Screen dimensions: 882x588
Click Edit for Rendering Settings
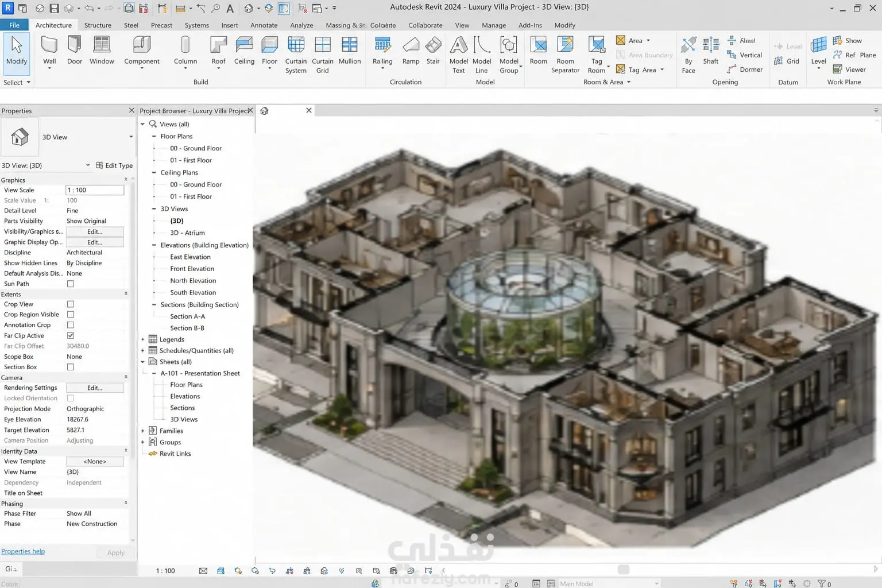click(95, 388)
